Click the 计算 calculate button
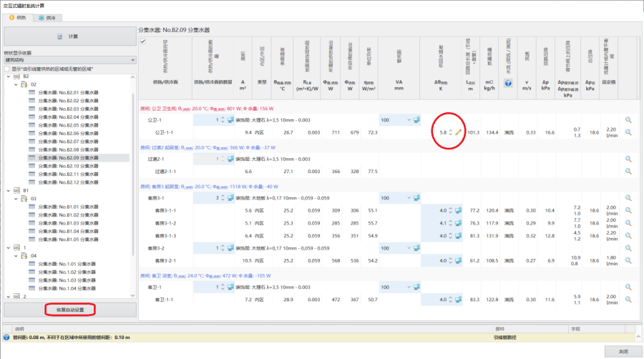This screenshot has width=644, height=359. (70, 36)
